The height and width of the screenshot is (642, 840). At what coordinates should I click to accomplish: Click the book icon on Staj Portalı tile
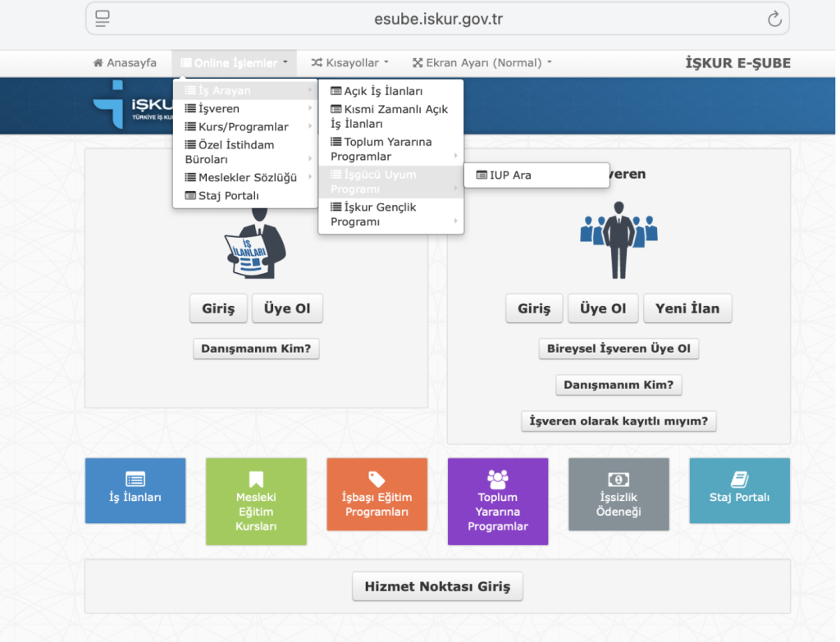739,479
